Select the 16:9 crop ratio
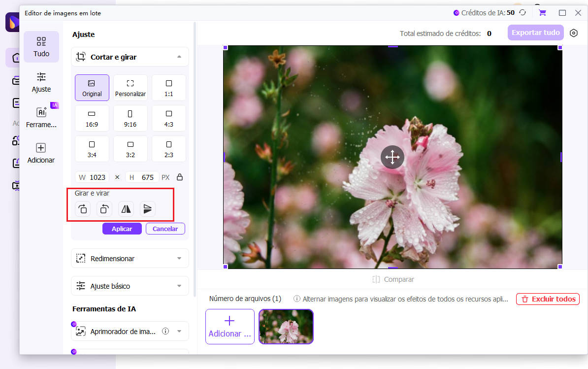This screenshot has width=588, height=369. 92,118
